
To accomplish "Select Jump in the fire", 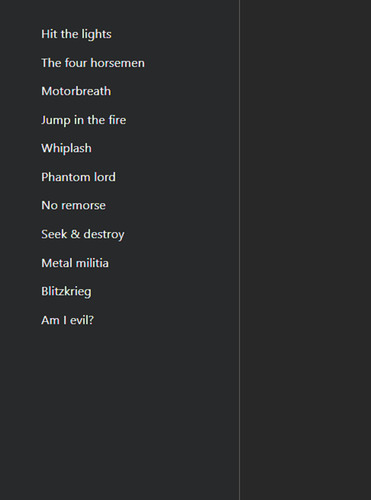I will [84, 120].
